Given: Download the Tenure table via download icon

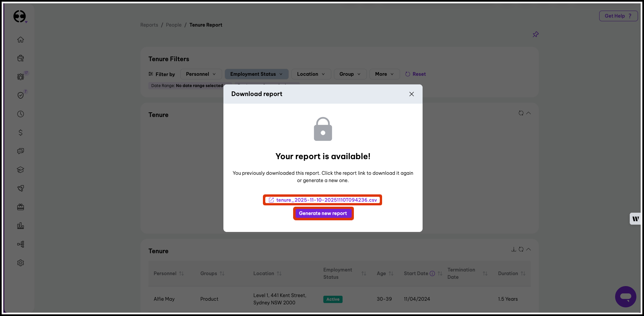Looking at the screenshot, I should tap(514, 249).
